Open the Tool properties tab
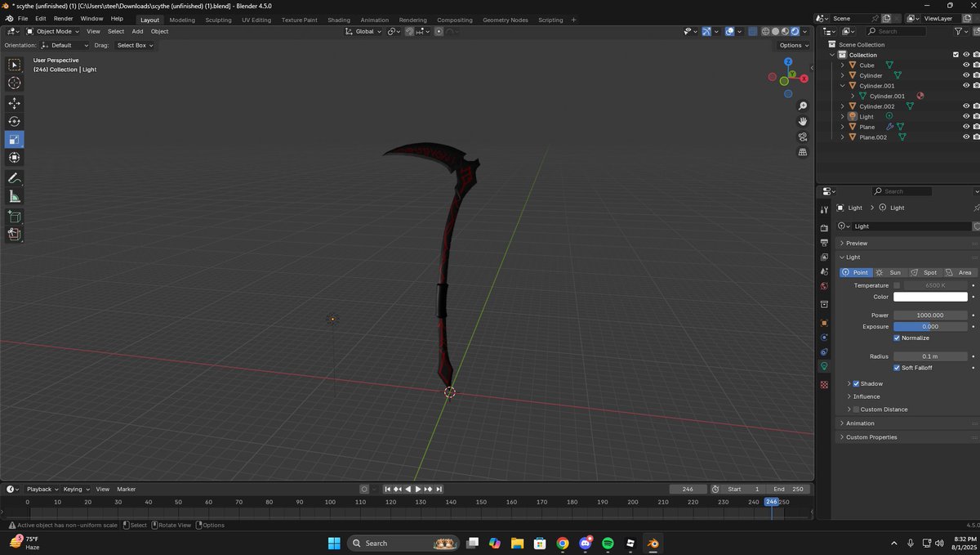Viewport: 980px width, 555px height. [x=824, y=209]
